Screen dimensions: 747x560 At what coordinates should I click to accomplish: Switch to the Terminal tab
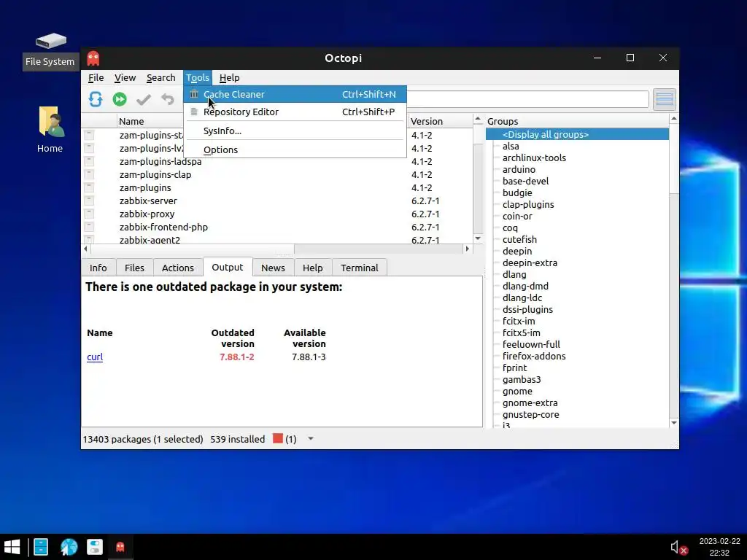pos(359,268)
